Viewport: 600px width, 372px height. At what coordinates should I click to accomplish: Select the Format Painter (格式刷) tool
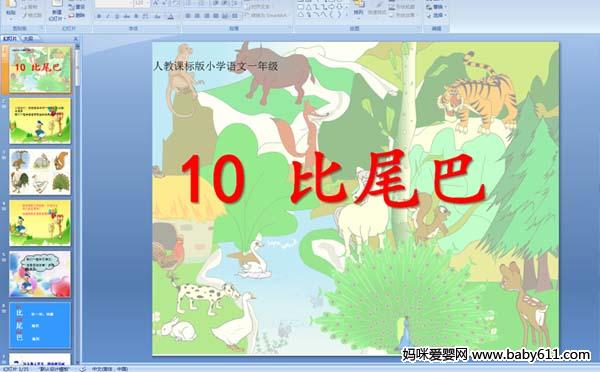point(32,15)
